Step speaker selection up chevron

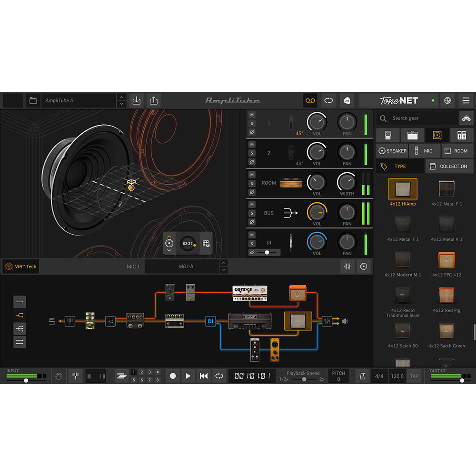click(169, 237)
